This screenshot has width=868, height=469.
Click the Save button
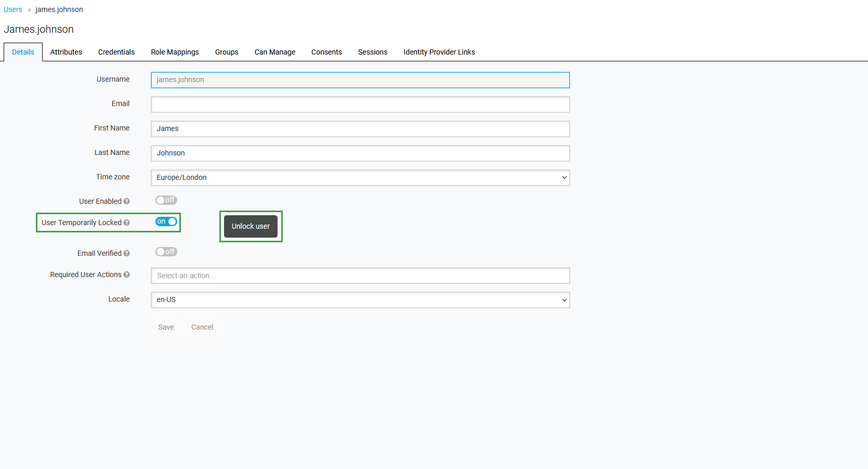(x=166, y=327)
